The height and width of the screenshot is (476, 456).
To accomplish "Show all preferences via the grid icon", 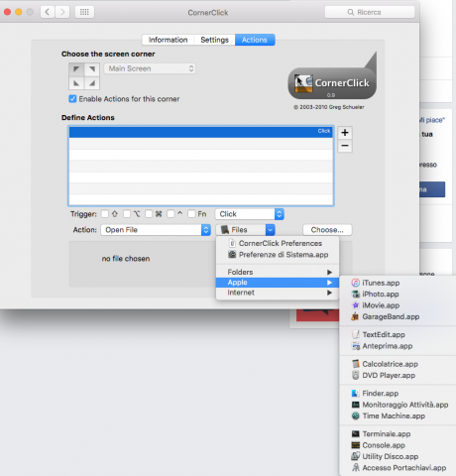I will click(84, 12).
